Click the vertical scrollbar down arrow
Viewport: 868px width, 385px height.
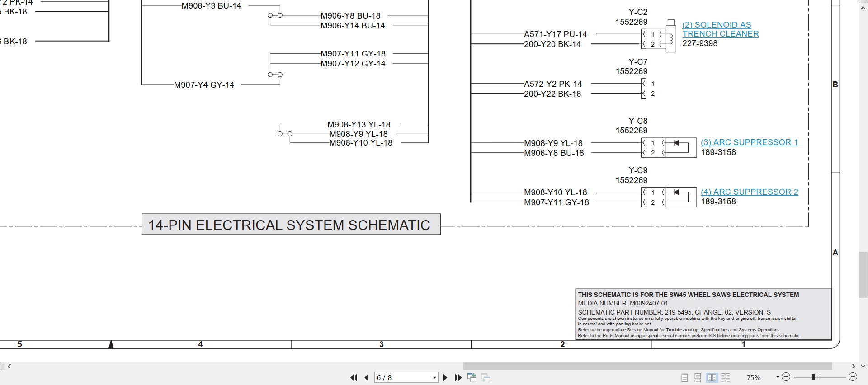click(863, 366)
